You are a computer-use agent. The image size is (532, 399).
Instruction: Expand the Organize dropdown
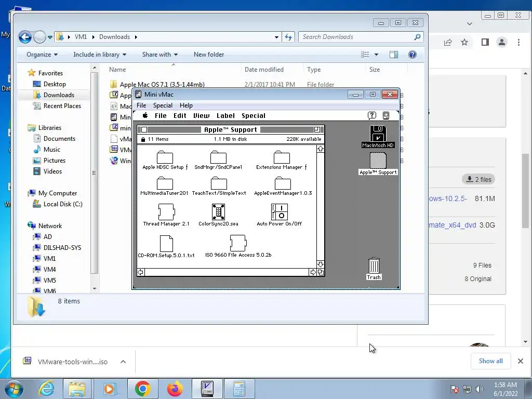click(x=42, y=55)
